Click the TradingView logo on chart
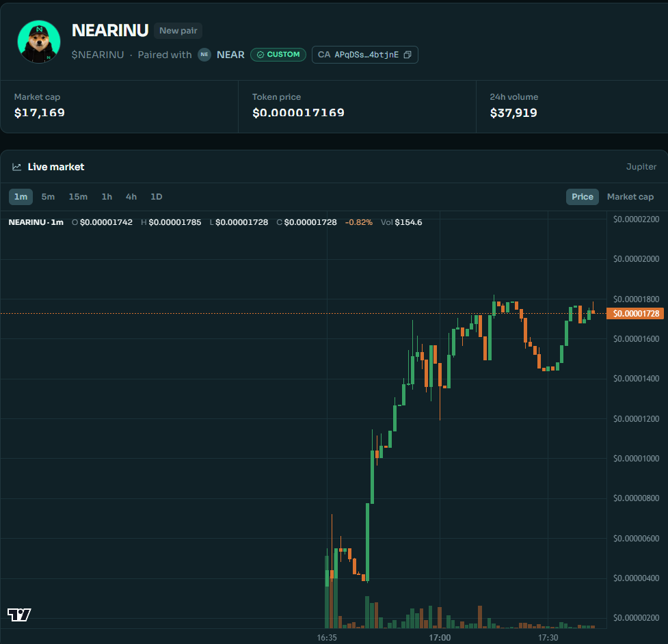 click(x=19, y=615)
